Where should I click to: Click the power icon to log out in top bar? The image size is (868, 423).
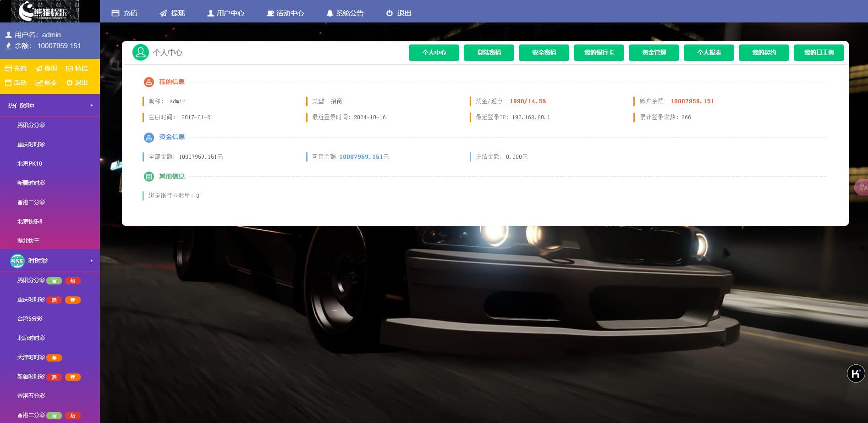pos(390,13)
